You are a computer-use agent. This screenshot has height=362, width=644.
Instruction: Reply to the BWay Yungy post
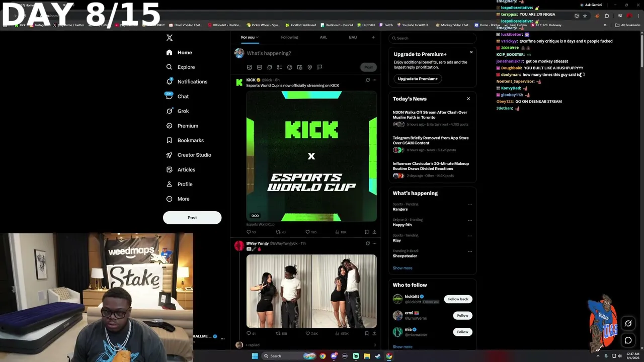tap(251, 333)
